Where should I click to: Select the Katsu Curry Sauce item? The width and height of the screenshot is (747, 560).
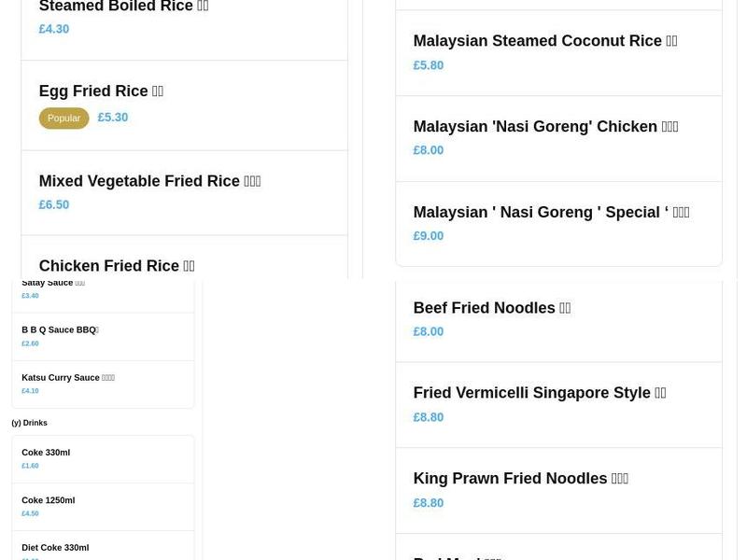[x=66, y=377]
